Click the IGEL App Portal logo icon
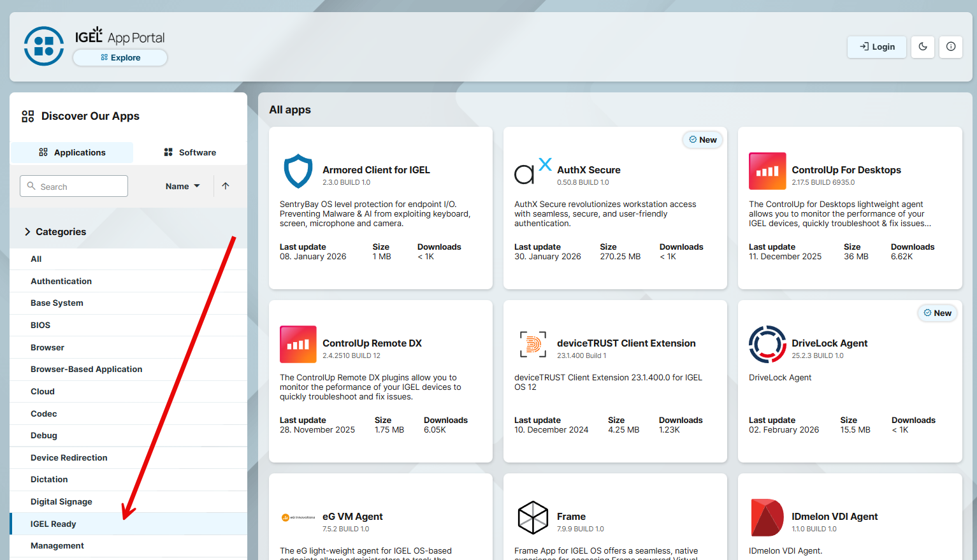 click(x=44, y=46)
